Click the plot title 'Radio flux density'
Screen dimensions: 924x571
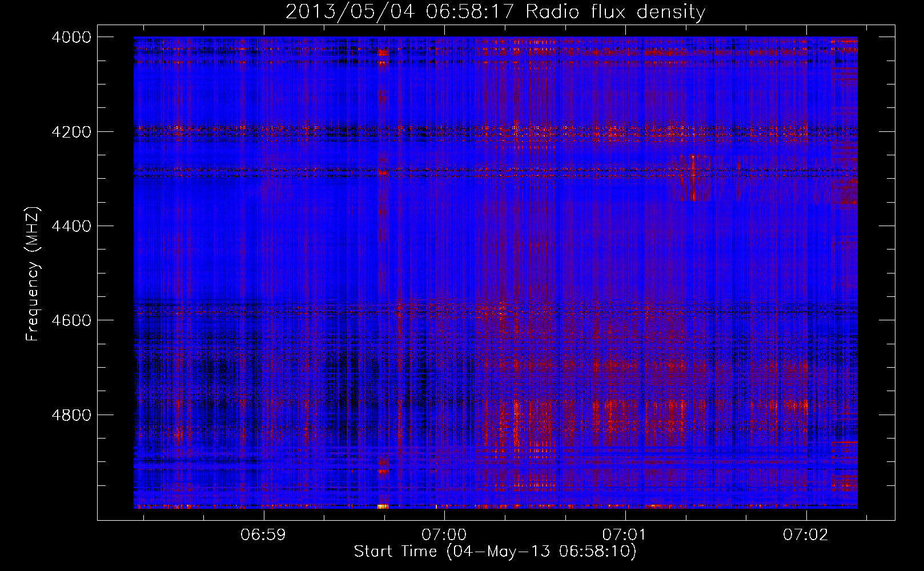[616, 12]
